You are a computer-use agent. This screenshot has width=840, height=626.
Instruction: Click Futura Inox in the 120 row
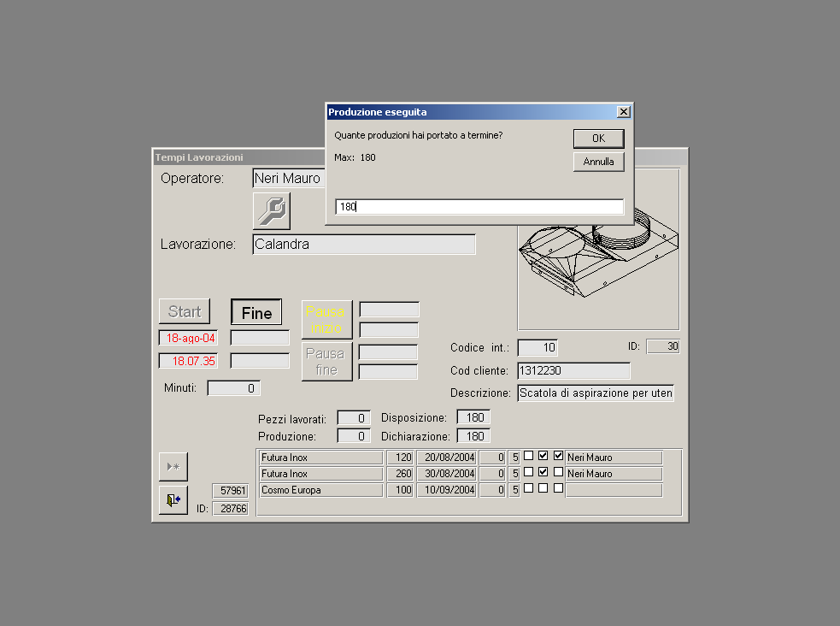tap(321, 458)
